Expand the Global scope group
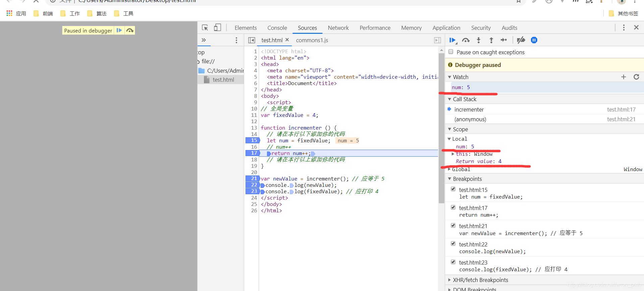Image resolution: width=644 pixels, height=291 pixels. pos(449,169)
